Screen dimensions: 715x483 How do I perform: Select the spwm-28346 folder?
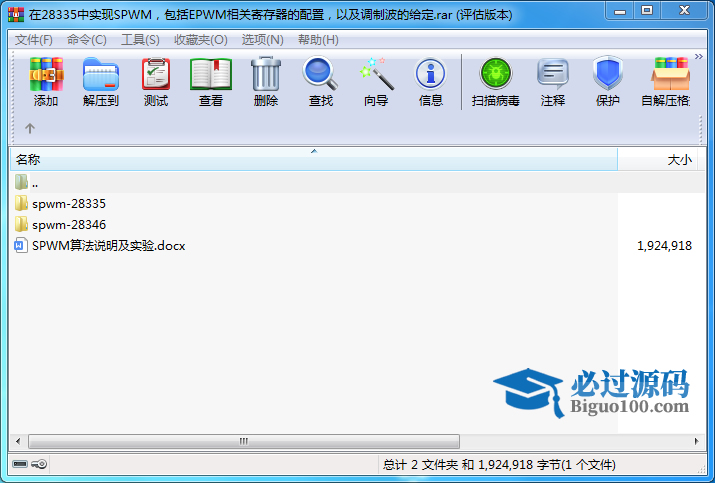click(69, 224)
